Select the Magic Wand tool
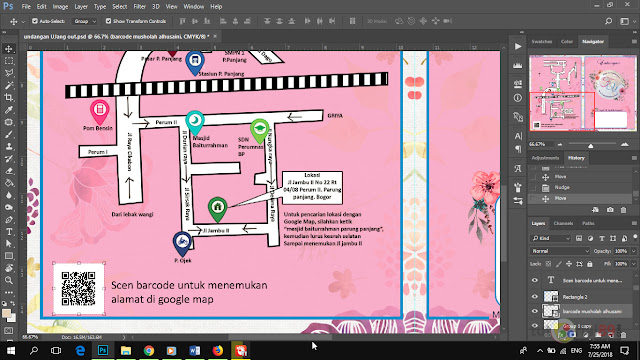Screen dimensions: 640x360 click(9, 85)
